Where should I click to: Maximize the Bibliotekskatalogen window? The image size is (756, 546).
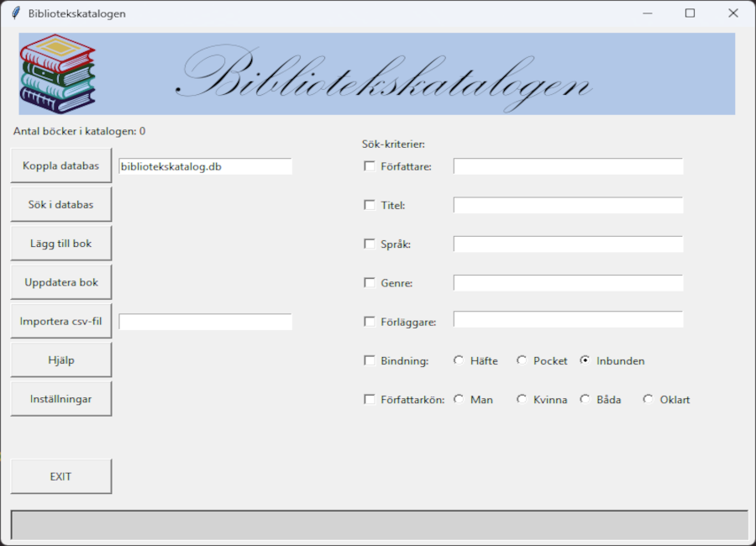[690, 13]
